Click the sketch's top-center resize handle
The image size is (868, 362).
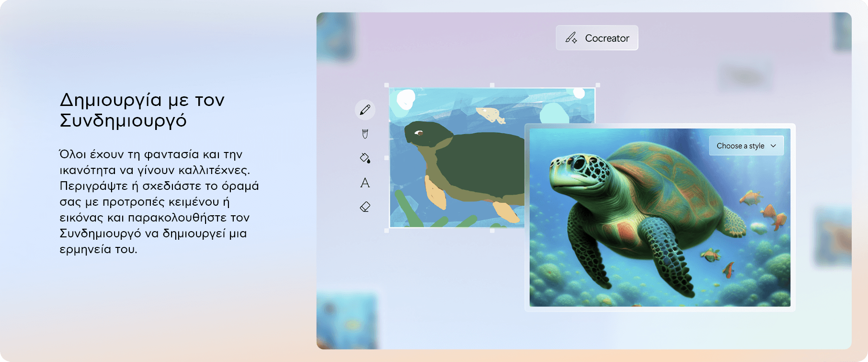(x=492, y=85)
